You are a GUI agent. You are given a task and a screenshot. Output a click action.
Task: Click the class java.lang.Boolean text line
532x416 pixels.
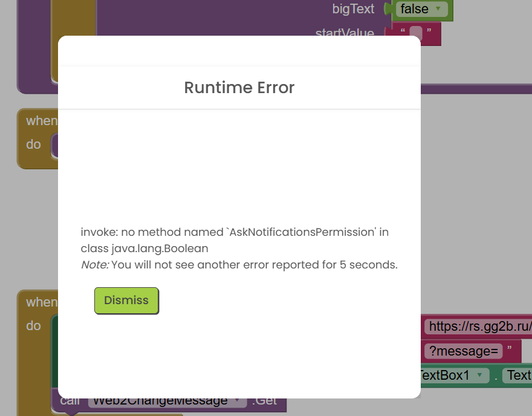(144, 249)
